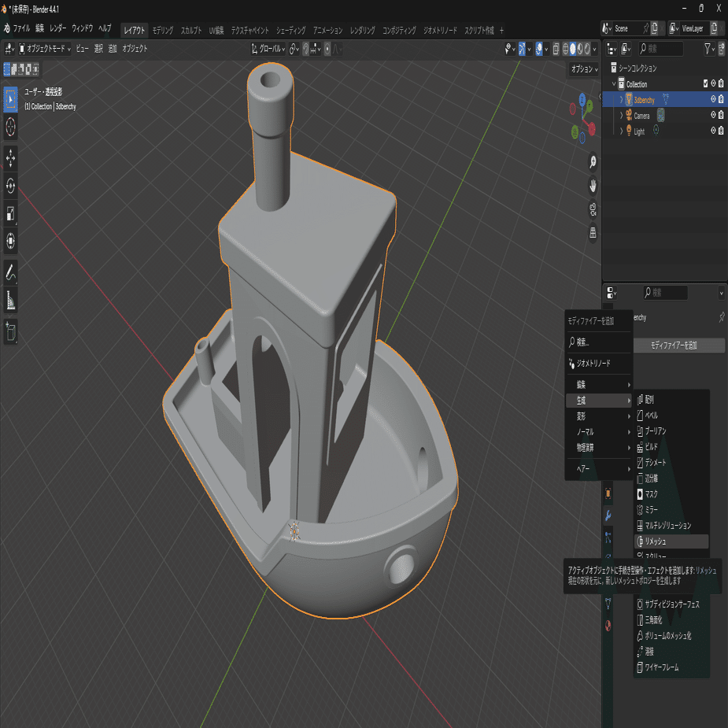Click the Wrench modifiers properties tab
728x728 pixels.
608,516
